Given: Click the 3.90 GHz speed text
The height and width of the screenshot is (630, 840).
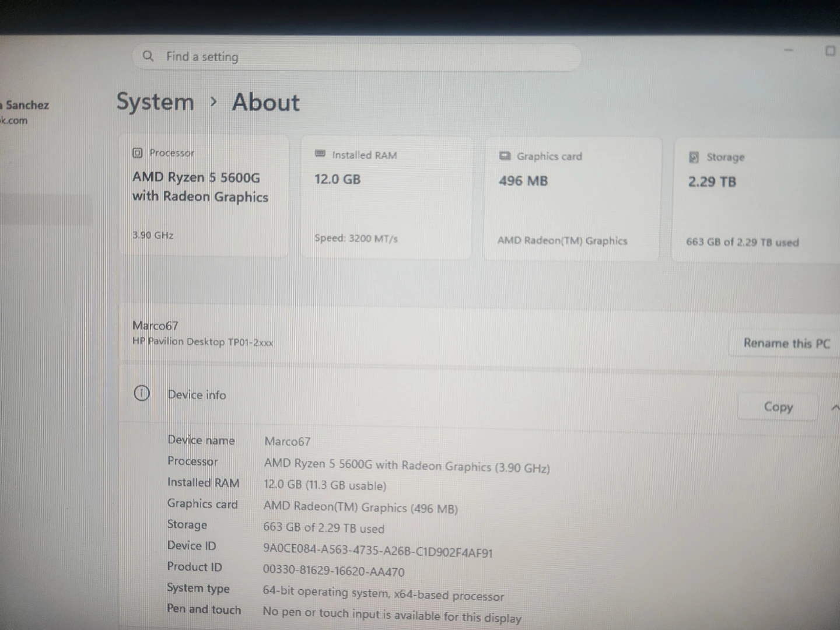Looking at the screenshot, I should pyautogui.click(x=153, y=235).
